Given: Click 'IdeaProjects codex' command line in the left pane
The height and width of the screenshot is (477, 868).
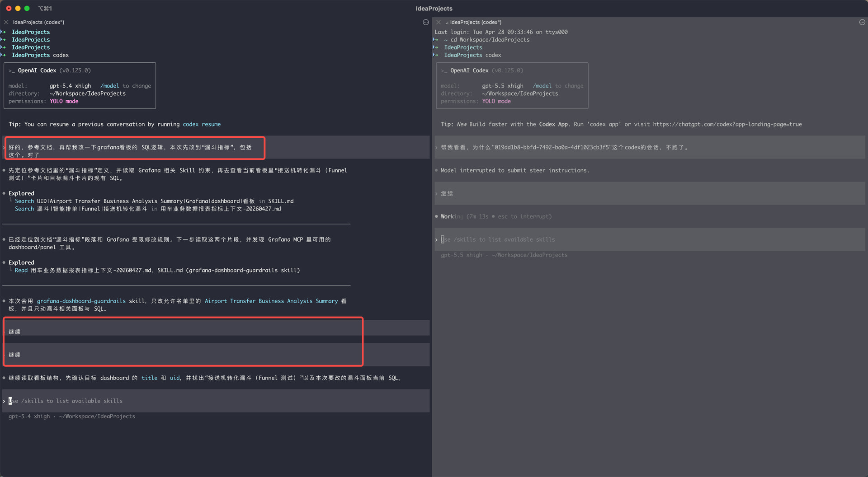Looking at the screenshot, I should click(x=40, y=55).
